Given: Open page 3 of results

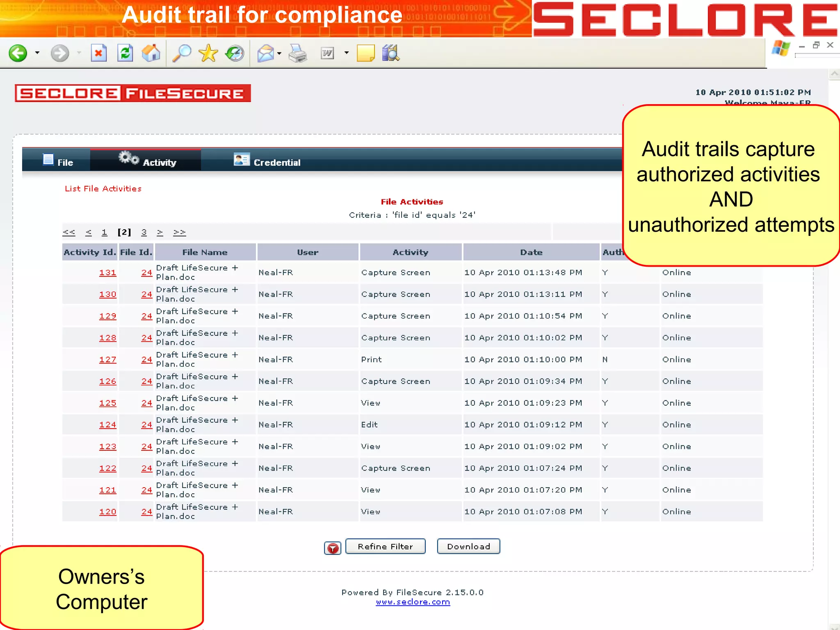Looking at the screenshot, I should click(144, 232).
